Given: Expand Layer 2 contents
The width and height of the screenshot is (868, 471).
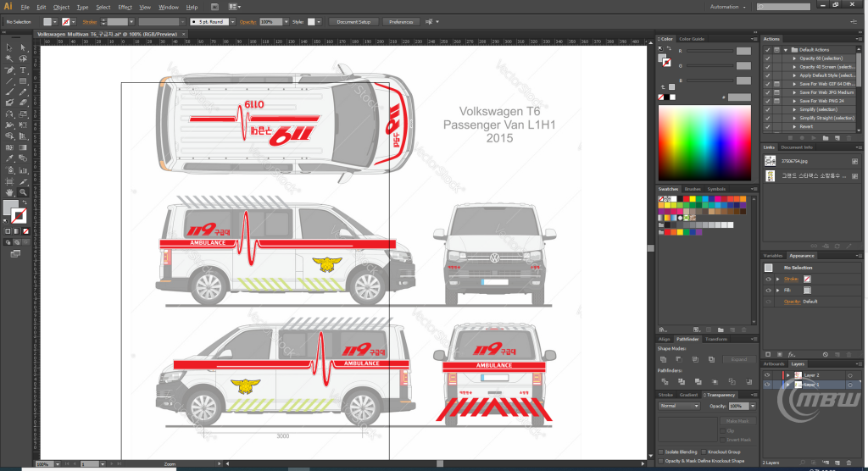Looking at the screenshot, I should (x=787, y=375).
